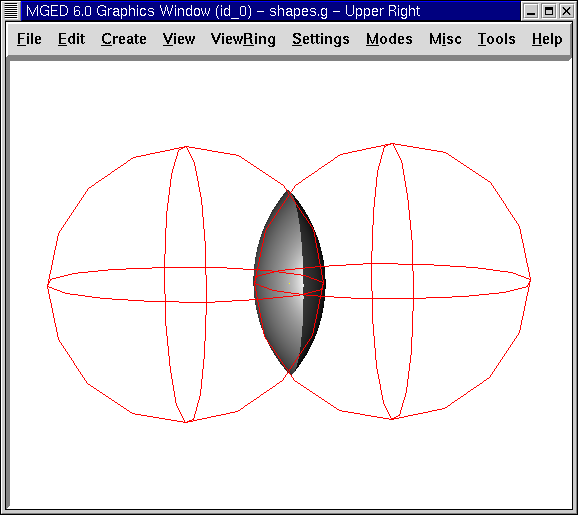
Task: Close the MGED Graphics Window
Action: tap(567, 11)
